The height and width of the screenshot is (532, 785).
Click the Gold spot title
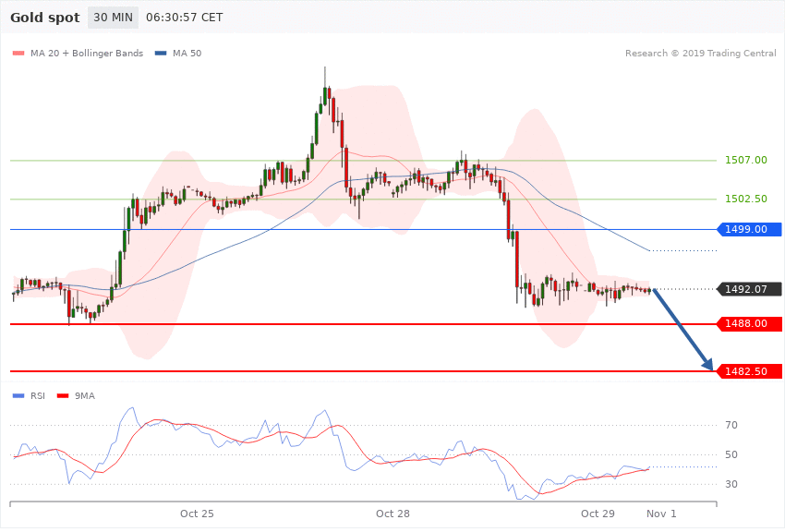pos(45,18)
